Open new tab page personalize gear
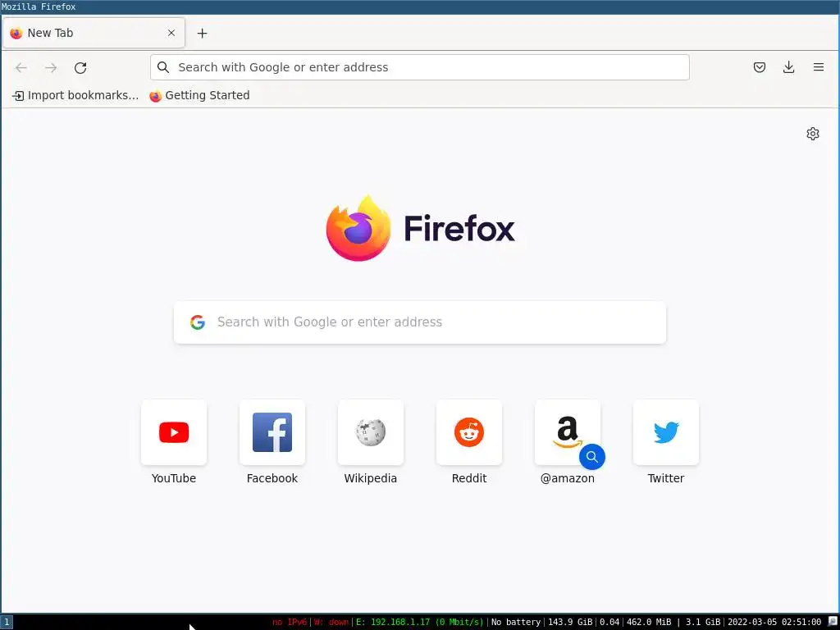The width and height of the screenshot is (840, 630). (813, 134)
